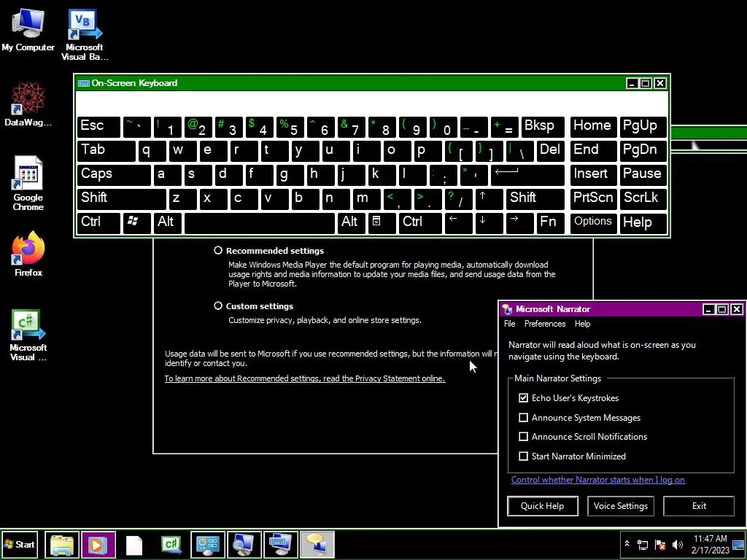The image size is (747, 560).
Task: Open Visual C# from the taskbar
Action: (x=171, y=544)
